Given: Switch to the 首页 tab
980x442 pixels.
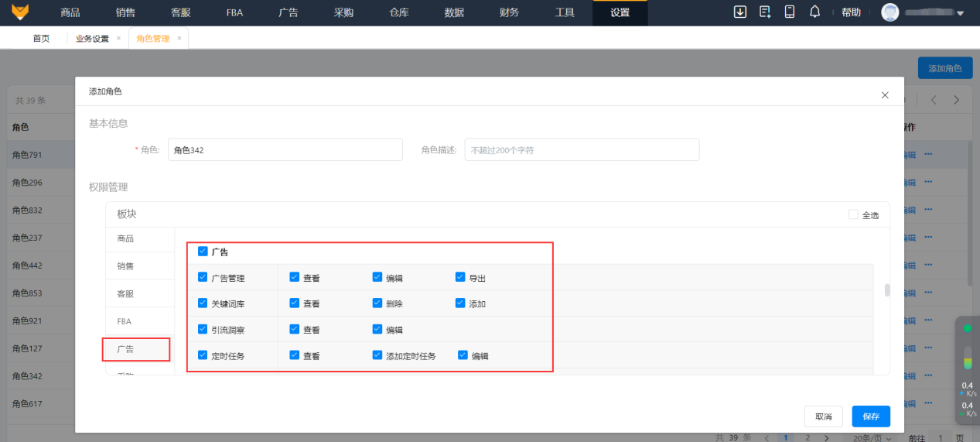Looking at the screenshot, I should tap(41, 38).
